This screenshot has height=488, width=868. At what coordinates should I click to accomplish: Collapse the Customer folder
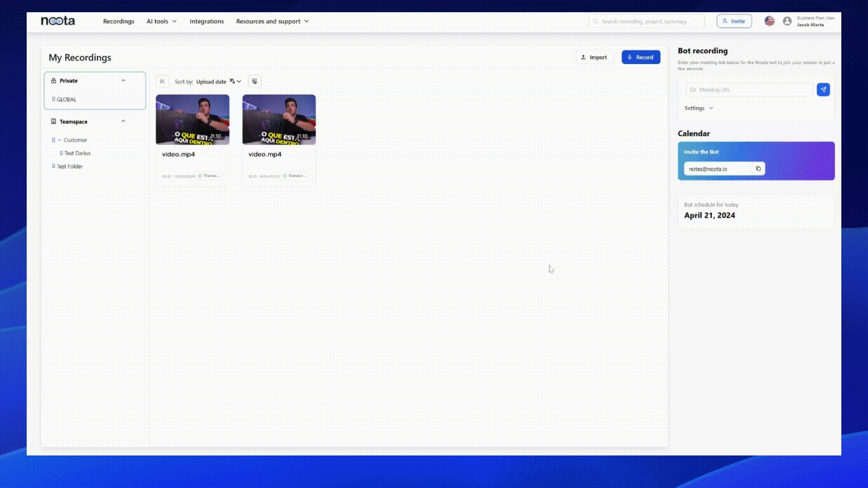tap(60, 140)
